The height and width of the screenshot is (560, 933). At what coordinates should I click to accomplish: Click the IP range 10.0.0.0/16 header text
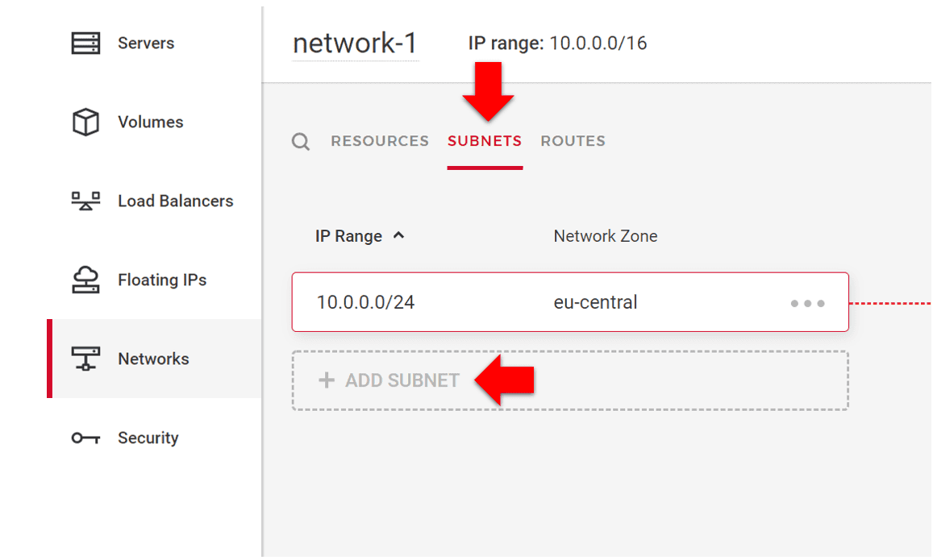pyautogui.click(x=558, y=43)
